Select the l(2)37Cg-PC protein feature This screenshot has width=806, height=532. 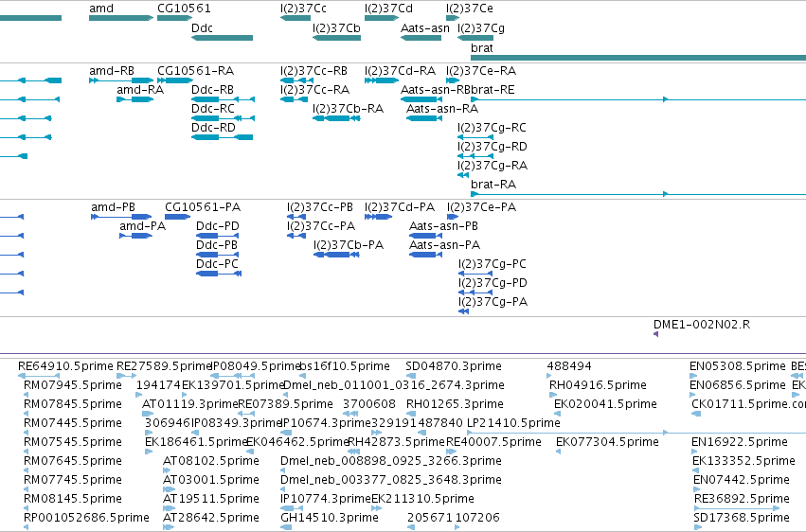coord(475,274)
